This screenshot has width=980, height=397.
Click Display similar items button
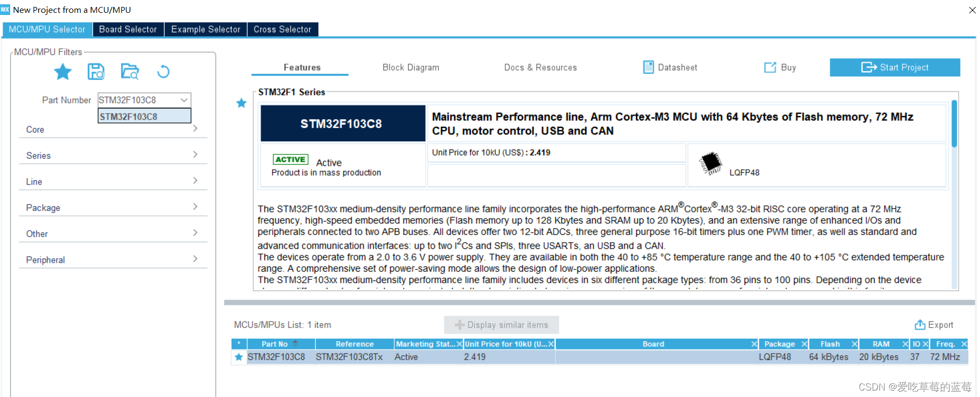coord(501,325)
